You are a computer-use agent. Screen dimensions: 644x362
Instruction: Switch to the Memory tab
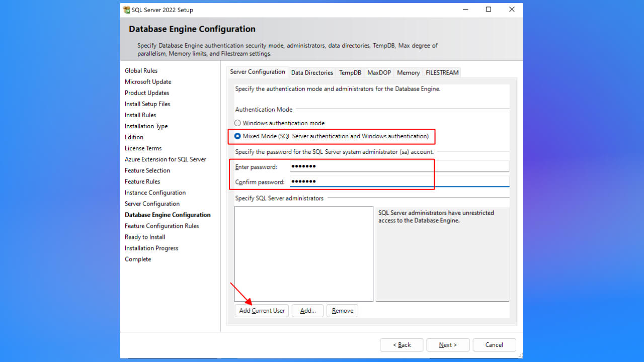408,72
